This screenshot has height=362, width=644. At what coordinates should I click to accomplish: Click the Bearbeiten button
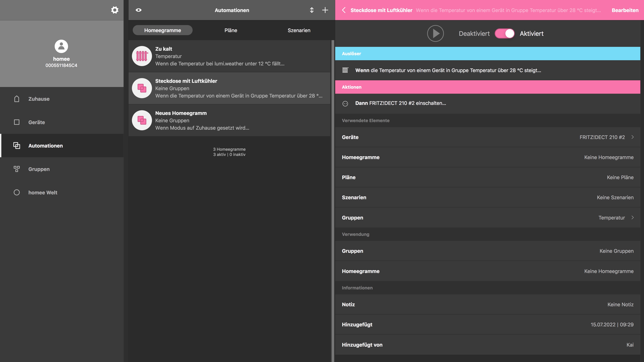[x=625, y=10]
